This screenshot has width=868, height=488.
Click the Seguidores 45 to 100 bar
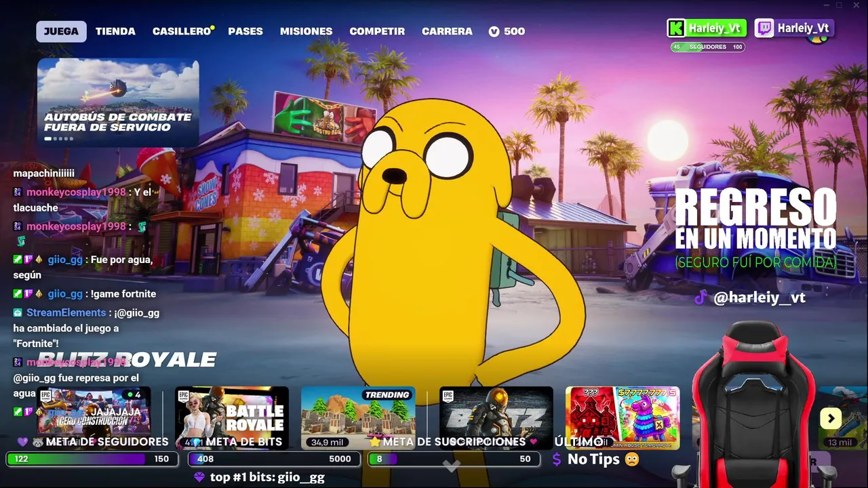708,47
